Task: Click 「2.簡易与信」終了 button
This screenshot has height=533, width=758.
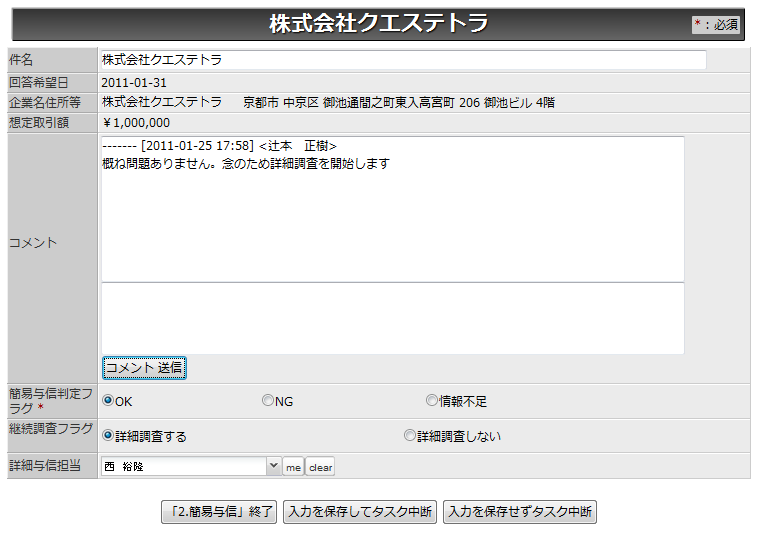Action: pyautogui.click(x=219, y=512)
